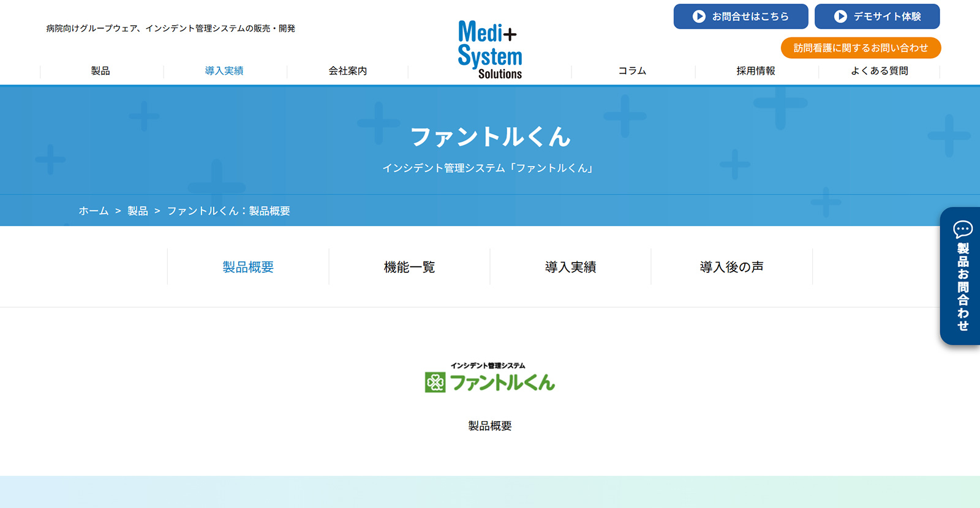Image resolution: width=980 pixels, height=508 pixels.
Task: Click play icon in デモサイト体験 button
Action: pos(841,17)
